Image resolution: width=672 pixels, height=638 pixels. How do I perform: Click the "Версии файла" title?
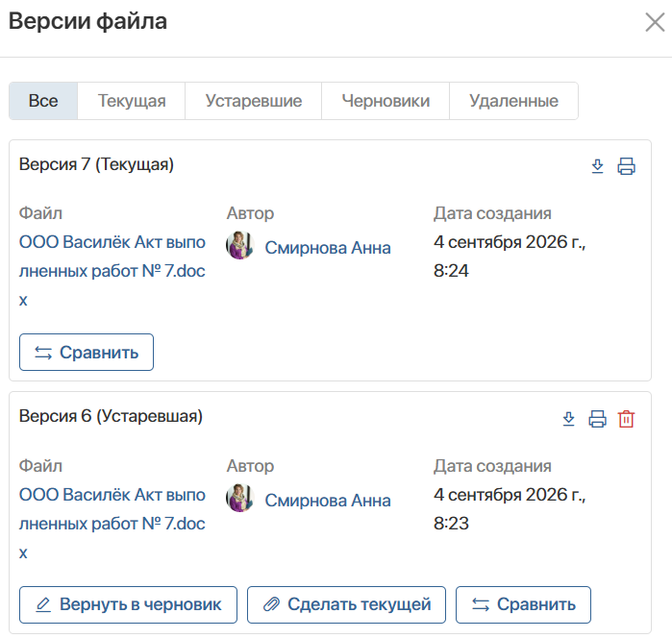click(87, 21)
